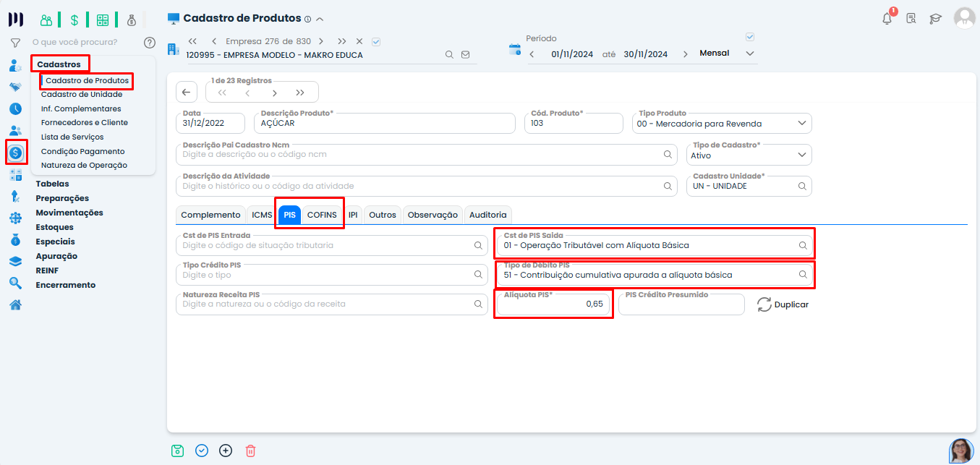Switch to the ICMS tab
Image resolution: width=980 pixels, height=465 pixels.
point(262,215)
